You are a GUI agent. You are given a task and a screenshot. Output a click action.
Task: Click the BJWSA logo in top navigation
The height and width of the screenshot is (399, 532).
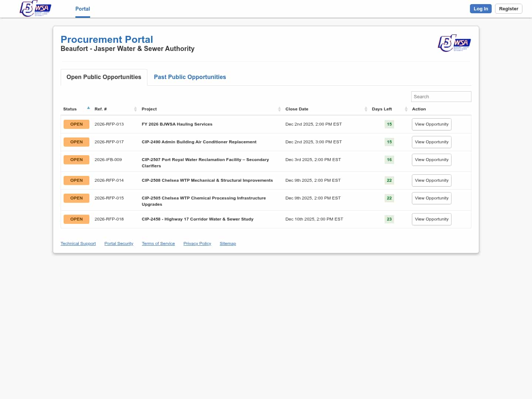[35, 8]
